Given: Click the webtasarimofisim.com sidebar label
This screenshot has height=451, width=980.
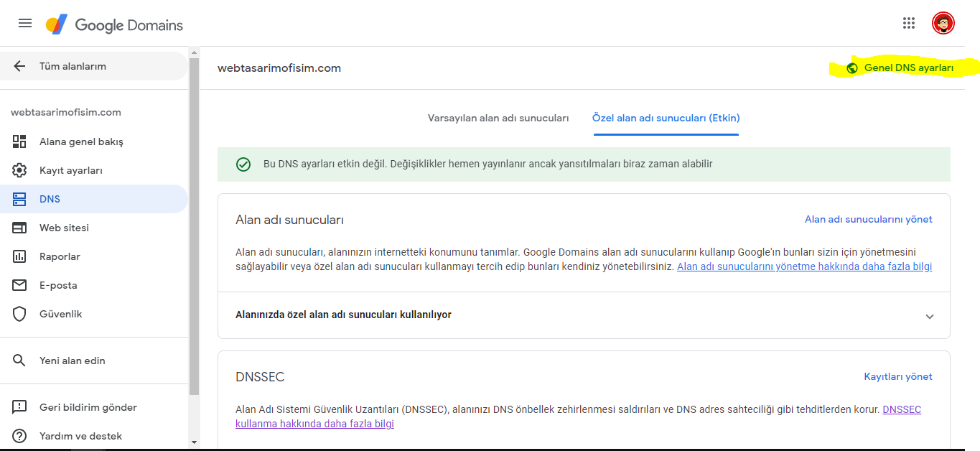Looking at the screenshot, I should coord(66,112).
